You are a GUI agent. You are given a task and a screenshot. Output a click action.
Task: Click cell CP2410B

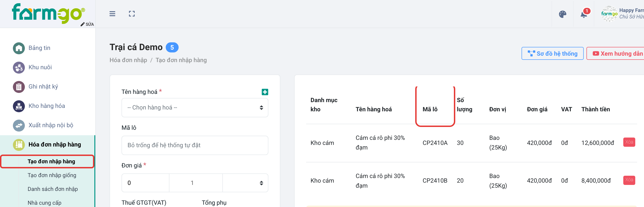(x=435, y=181)
